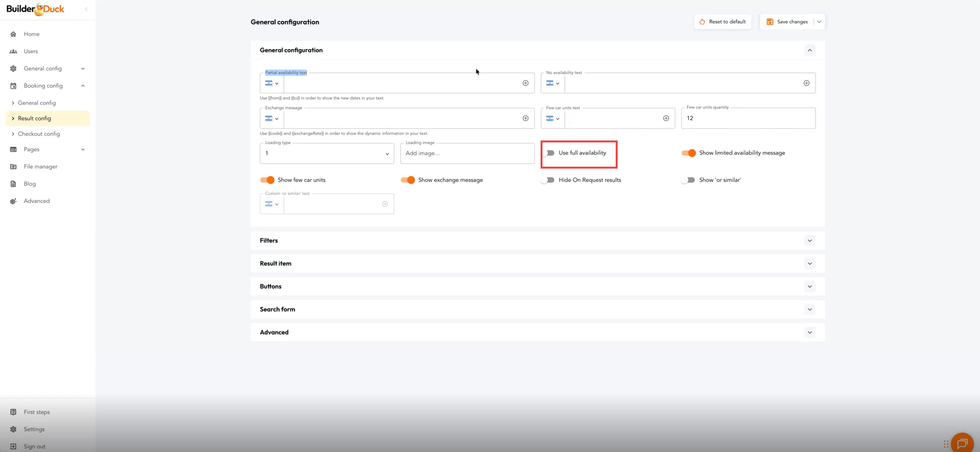Select General config under Booking config

(x=37, y=103)
